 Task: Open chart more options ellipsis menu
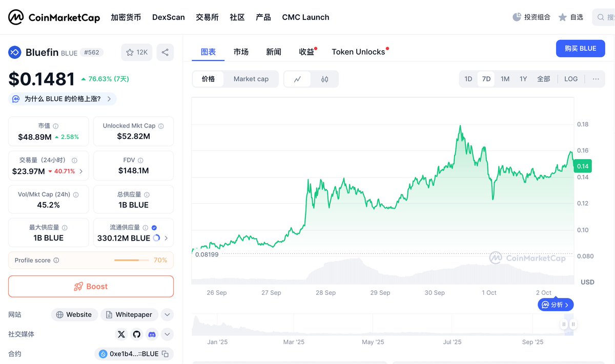click(x=596, y=79)
